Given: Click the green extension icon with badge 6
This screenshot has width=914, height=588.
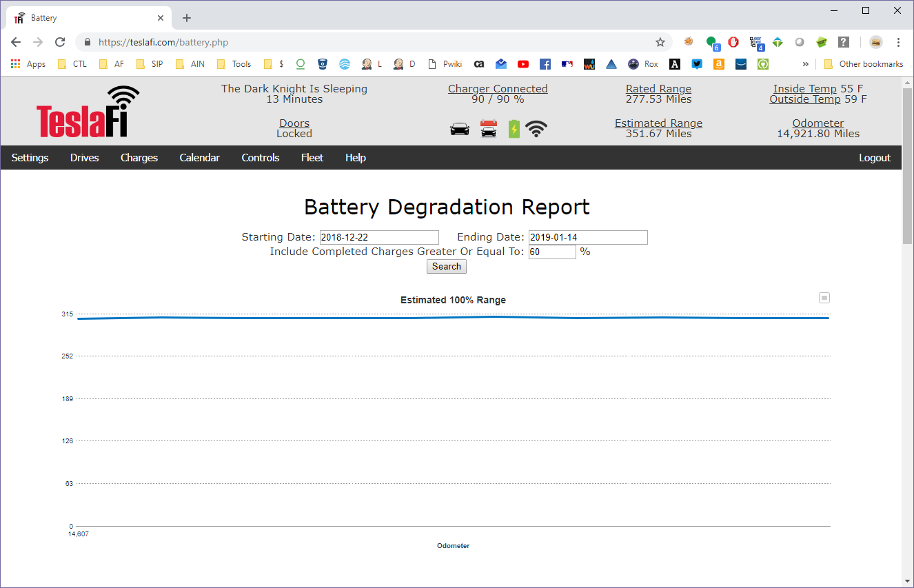Looking at the screenshot, I should point(712,43).
